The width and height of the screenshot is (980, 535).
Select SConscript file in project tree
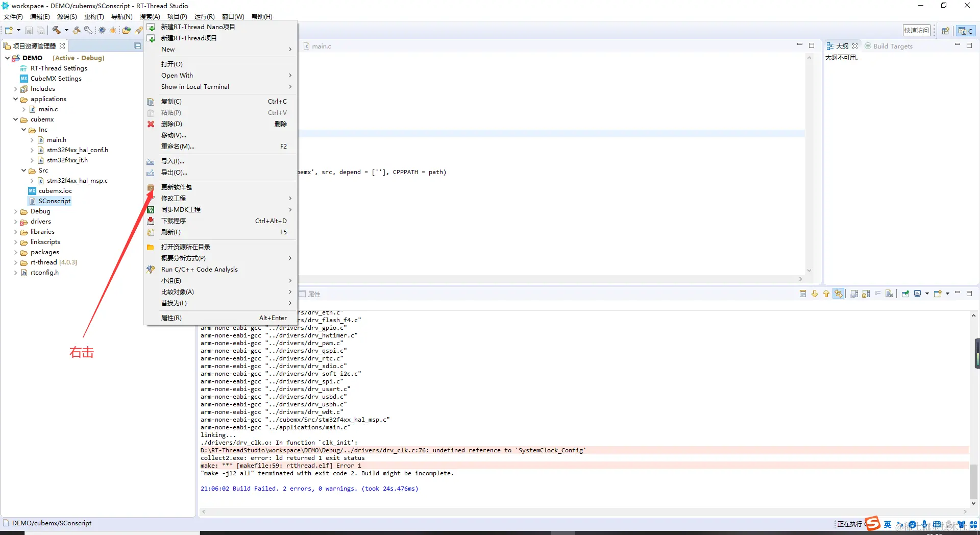coord(50,201)
